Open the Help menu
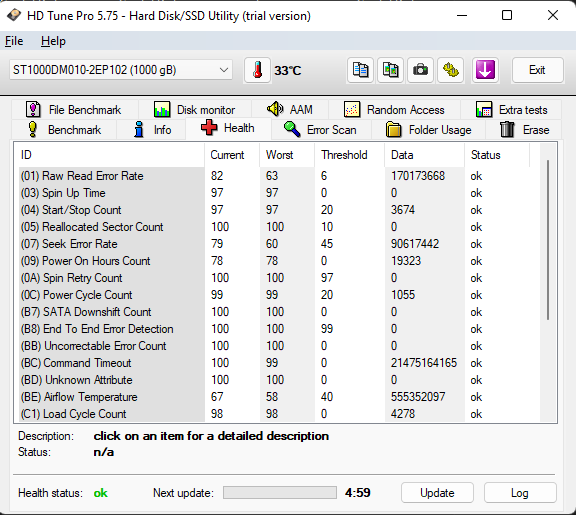Screen dimensions: 576x515 (53, 41)
